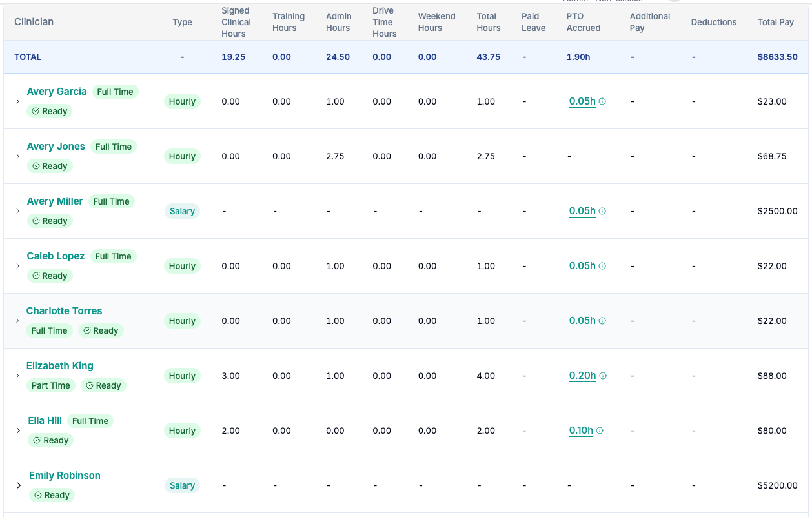
Task: Click the Signed Clinical Hours column header
Action: click(x=236, y=22)
